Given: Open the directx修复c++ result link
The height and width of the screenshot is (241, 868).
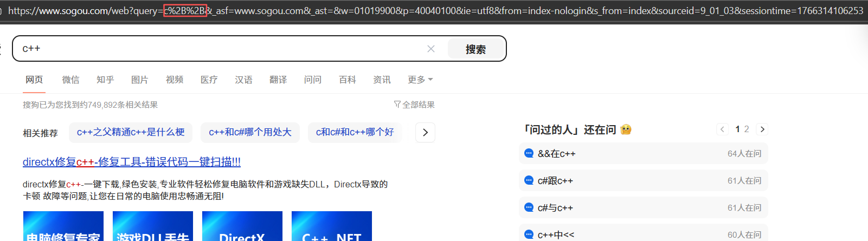Looking at the screenshot, I should [132, 161].
